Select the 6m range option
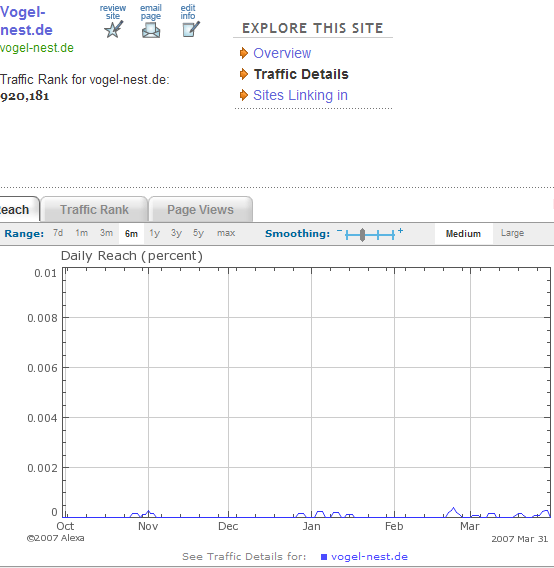554x568 pixels. click(131, 234)
